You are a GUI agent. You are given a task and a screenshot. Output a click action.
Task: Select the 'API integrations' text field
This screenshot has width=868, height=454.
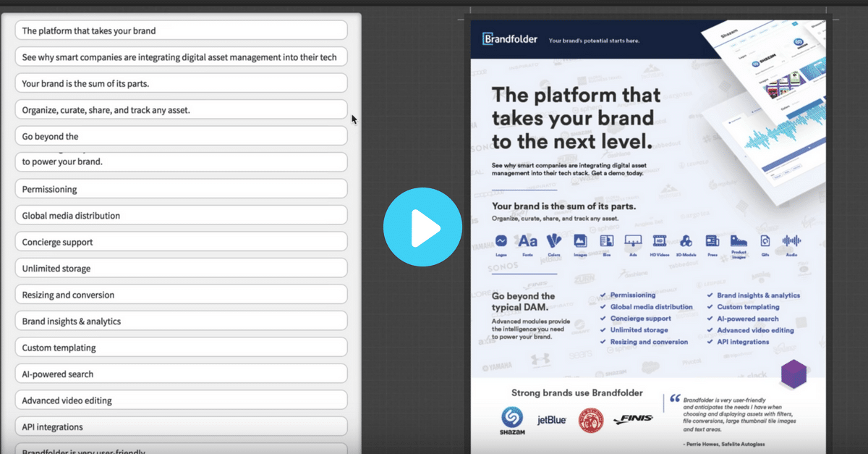pyautogui.click(x=181, y=427)
